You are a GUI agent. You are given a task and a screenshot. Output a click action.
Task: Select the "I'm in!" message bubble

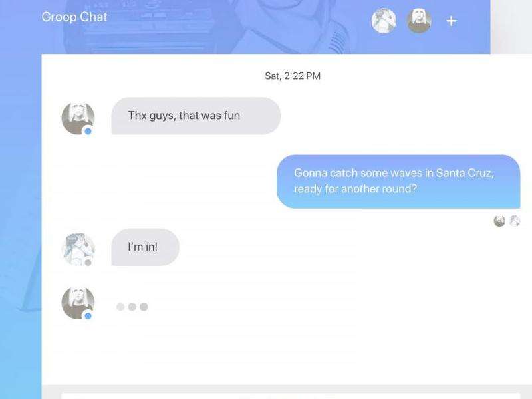pyautogui.click(x=145, y=247)
